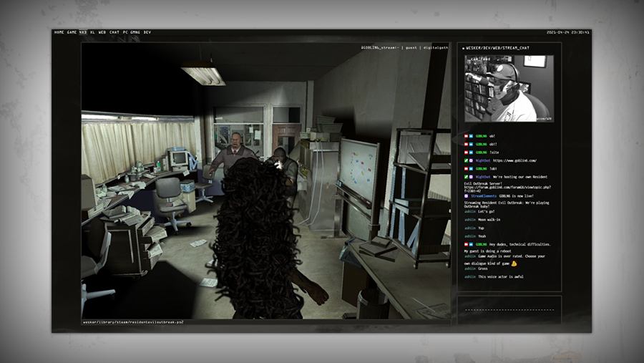Image resolution: width=644 pixels, height=363 pixels.
Task: Click Nightbot username on 'We're hosting' message
Action: 483,177
